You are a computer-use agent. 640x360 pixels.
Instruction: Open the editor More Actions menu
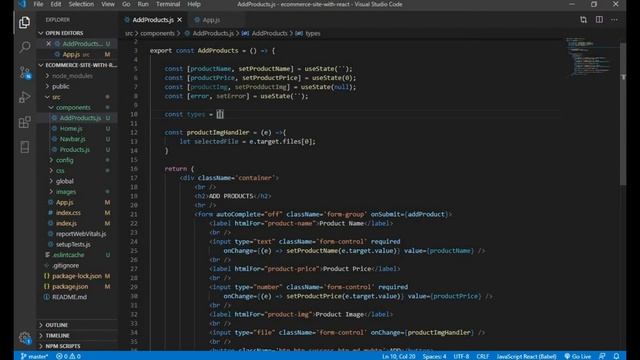(614, 20)
